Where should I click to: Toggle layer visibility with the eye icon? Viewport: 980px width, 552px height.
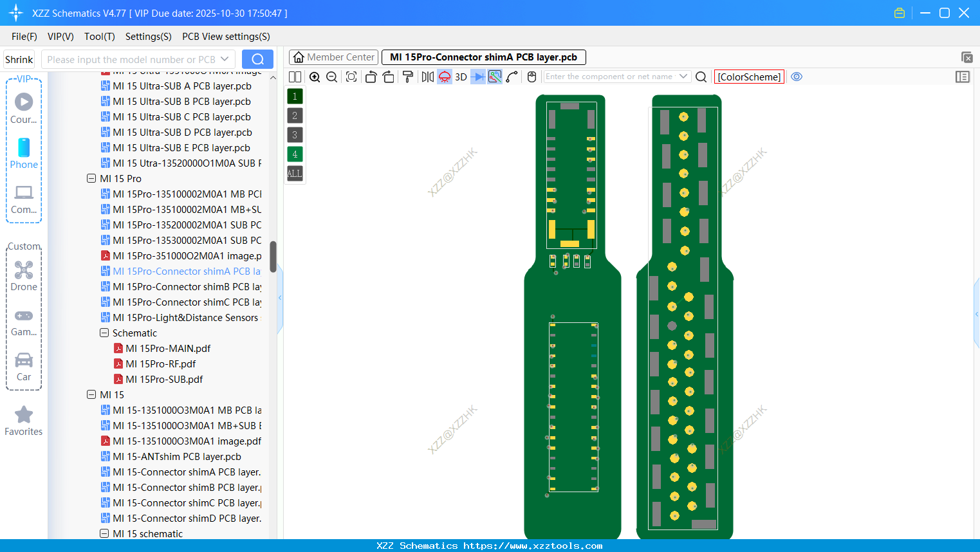pyautogui.click(x=797, y=77)
